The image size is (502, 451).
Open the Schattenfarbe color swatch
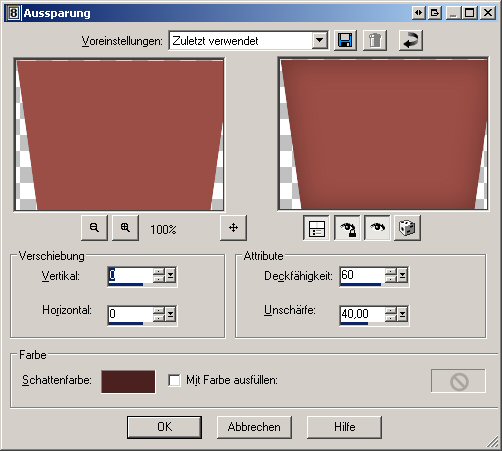(128, 381)
